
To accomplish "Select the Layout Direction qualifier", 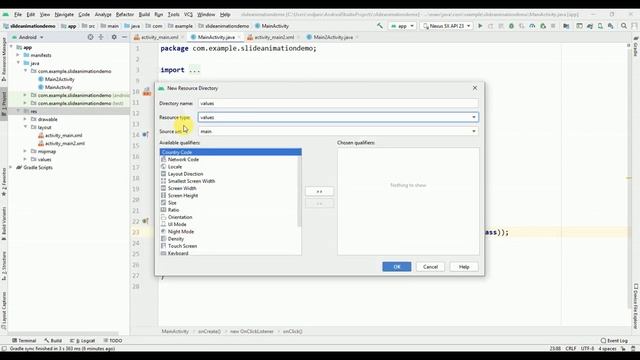I will 185,174.
